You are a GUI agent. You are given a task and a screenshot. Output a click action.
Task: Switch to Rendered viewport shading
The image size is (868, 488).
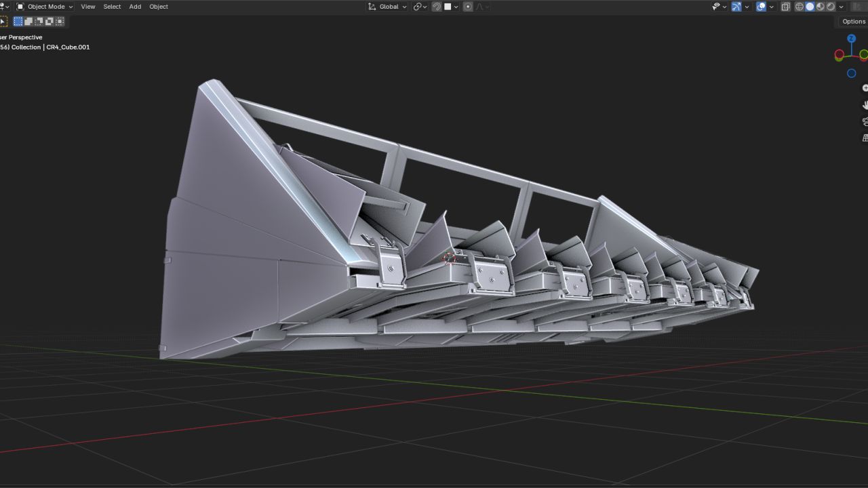831,7
